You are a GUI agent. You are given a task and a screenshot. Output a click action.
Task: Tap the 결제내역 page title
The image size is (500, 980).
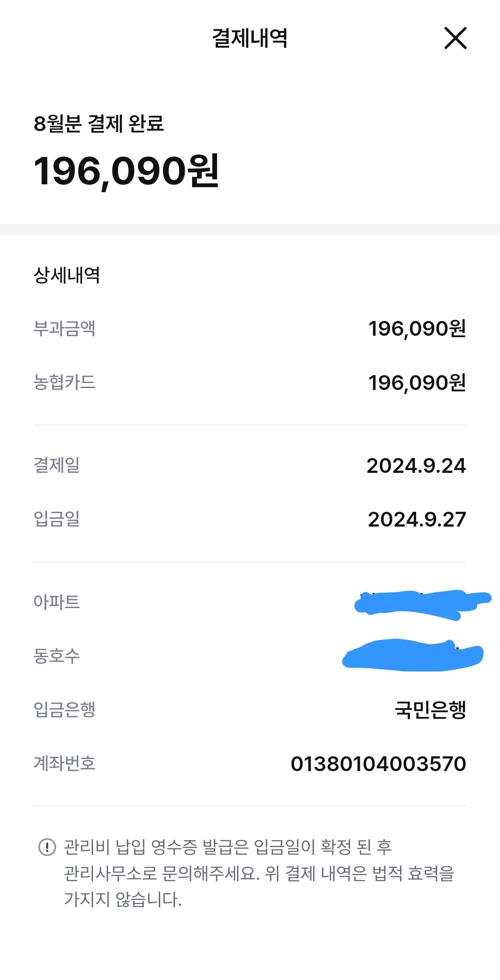tap(250, 38)
